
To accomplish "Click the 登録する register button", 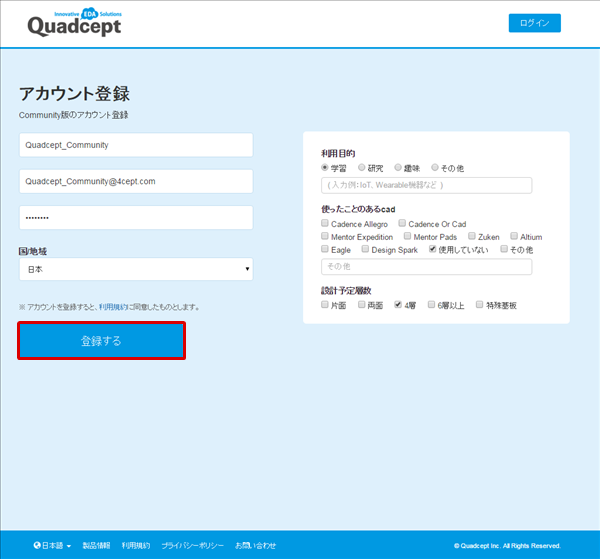I will click(x=101, y=341).
